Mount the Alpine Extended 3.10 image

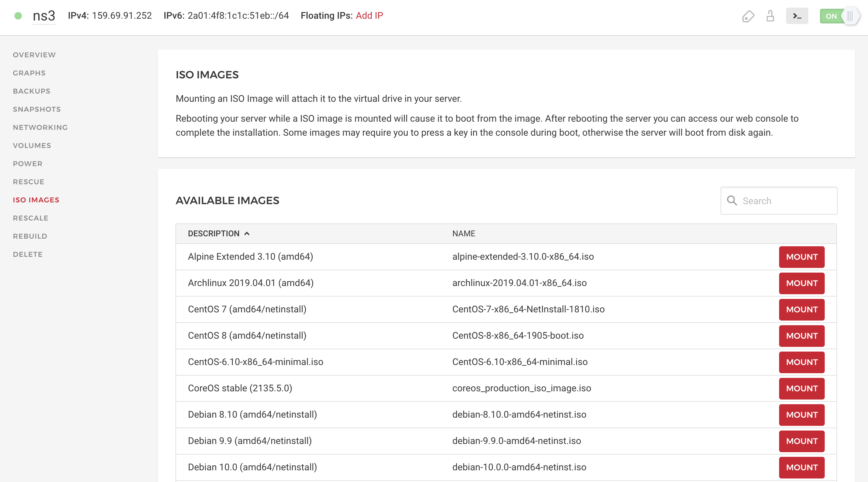tap(801, 257)
